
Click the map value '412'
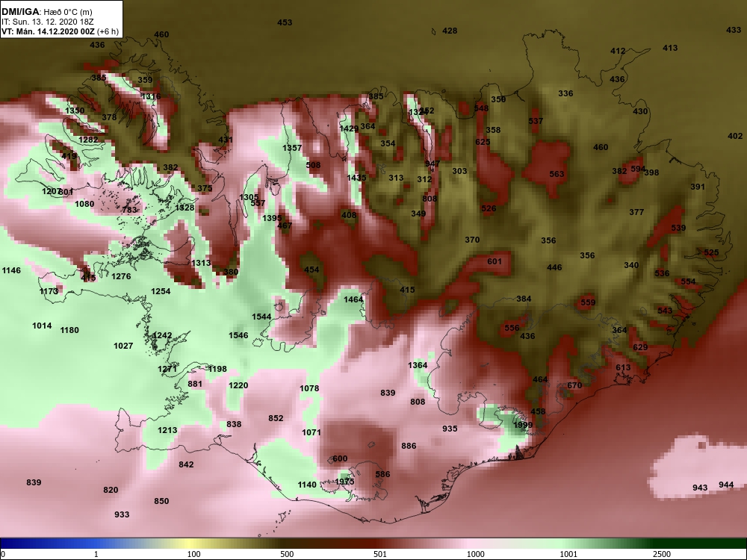(x=618, y=51)
